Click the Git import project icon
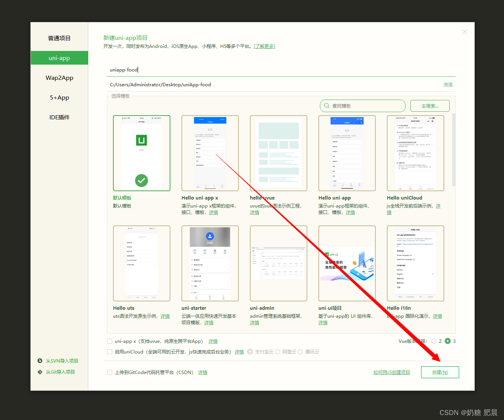This screenshot has height=420, width=504. [x=40, y=372]
